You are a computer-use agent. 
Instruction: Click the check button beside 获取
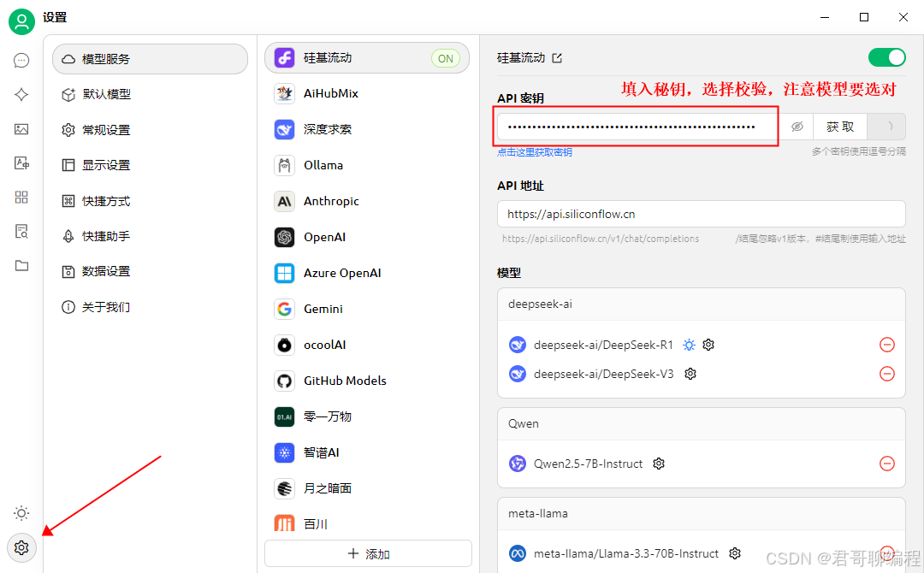[887, 127]
